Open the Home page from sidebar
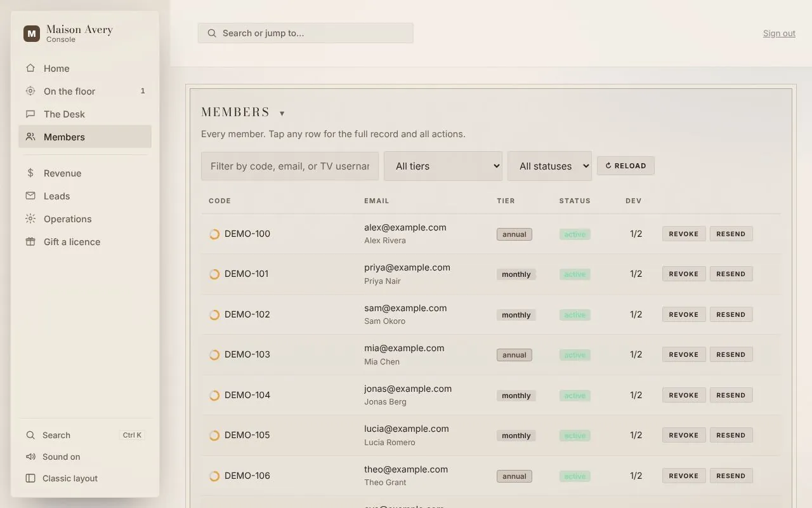The height and width of the screenshot is (508, 812). point(85,68)
